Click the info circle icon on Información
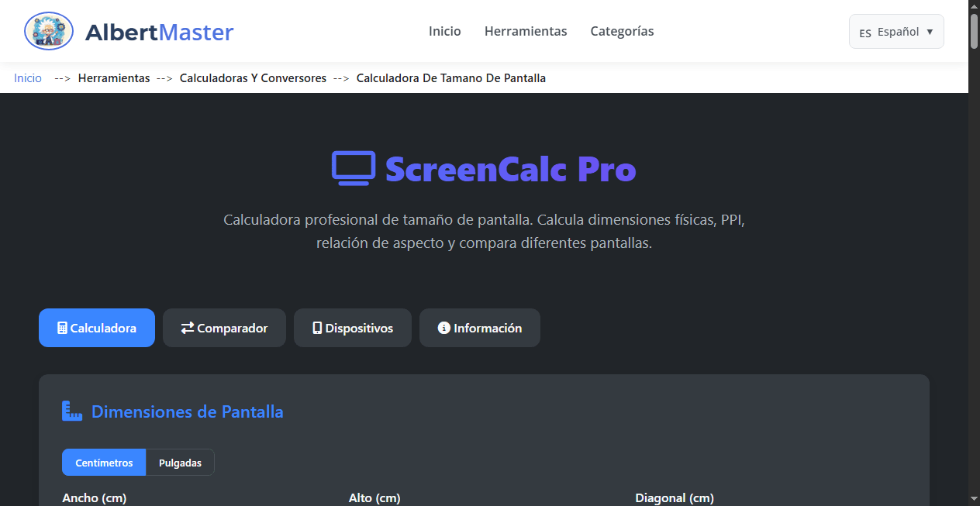This screenshot has width=980, height=506. click(x=443, y=328)
